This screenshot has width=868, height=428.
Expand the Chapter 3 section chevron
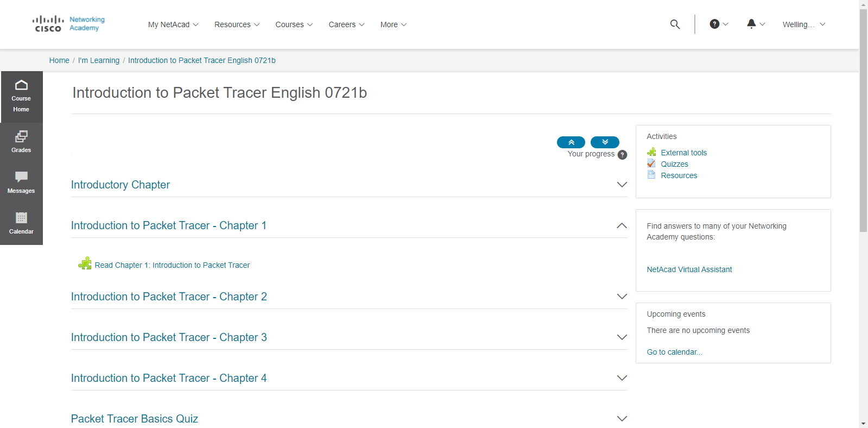[x=622, y=337]
